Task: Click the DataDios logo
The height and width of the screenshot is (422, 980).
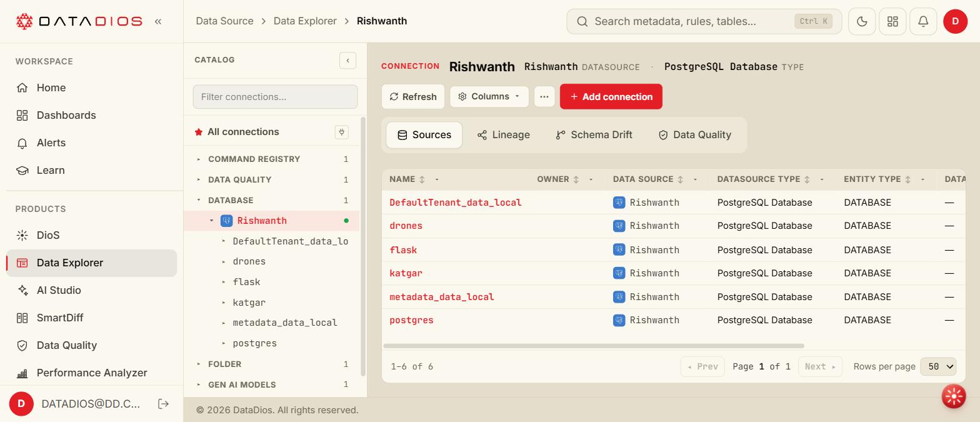Action: coord(79,21)
